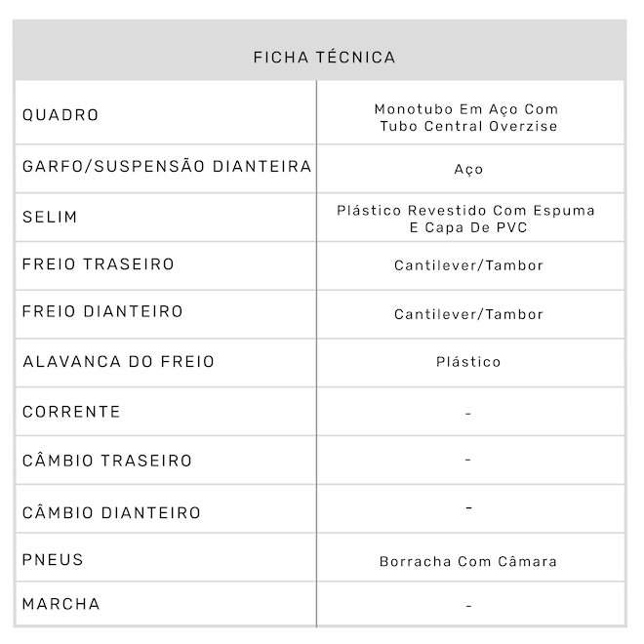Click the FREIO TRASEIRO label
This screenshot has height=644, width=644.
99,264
